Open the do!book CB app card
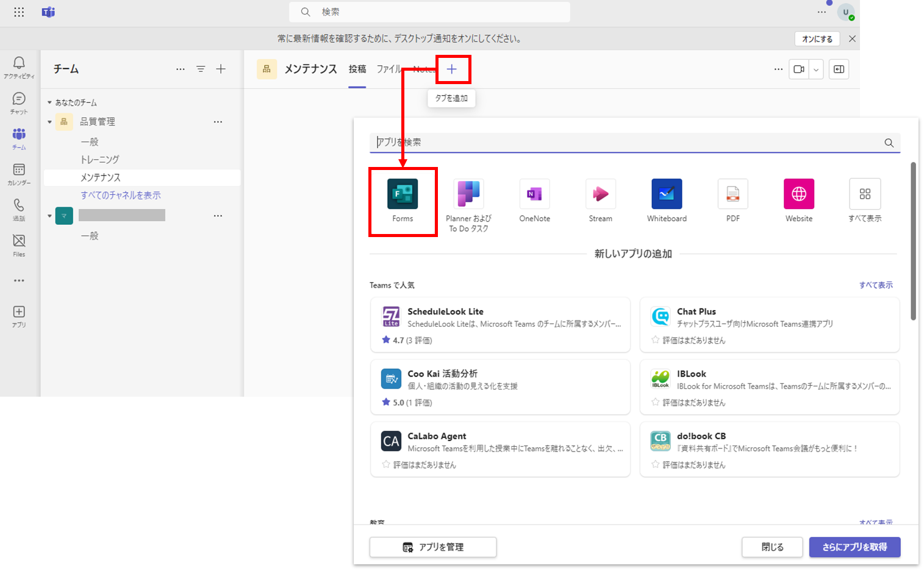This screenshot has width=924, height=571. (x=770, y=449)
